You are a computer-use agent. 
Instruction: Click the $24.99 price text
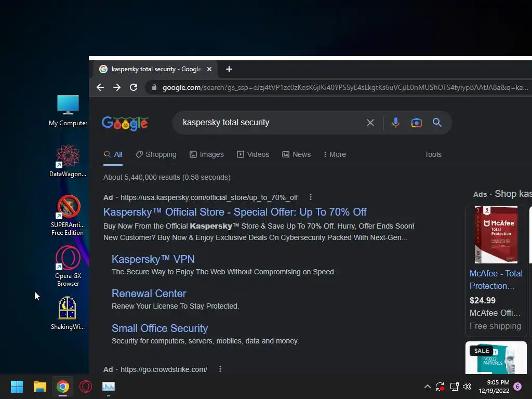483,300
